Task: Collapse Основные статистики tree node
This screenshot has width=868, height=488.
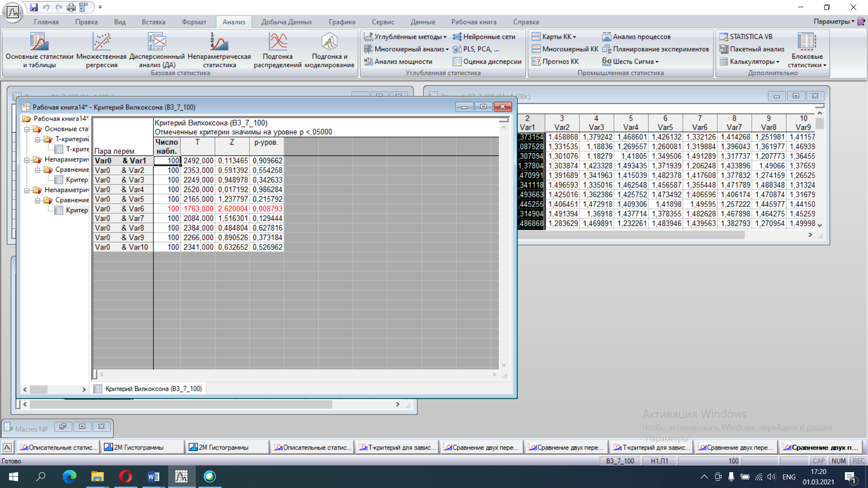Action: pos(27,129)
